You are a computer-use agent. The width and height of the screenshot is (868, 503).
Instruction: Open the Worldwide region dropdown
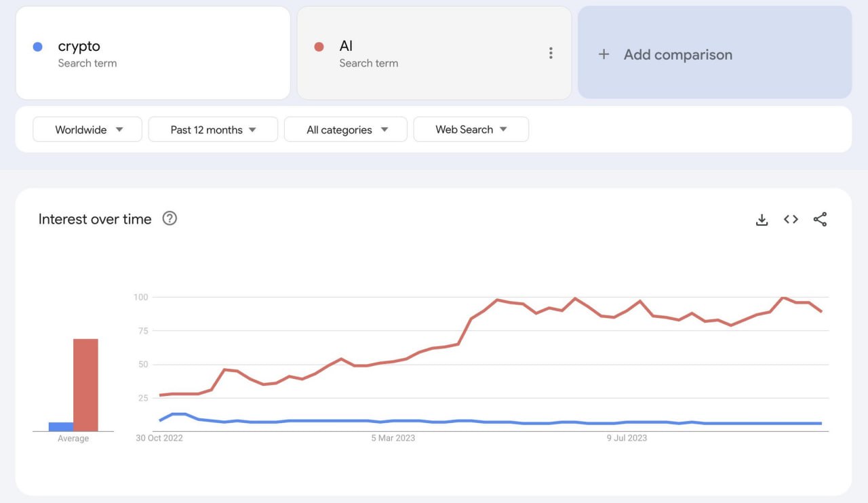pos(87,129)
